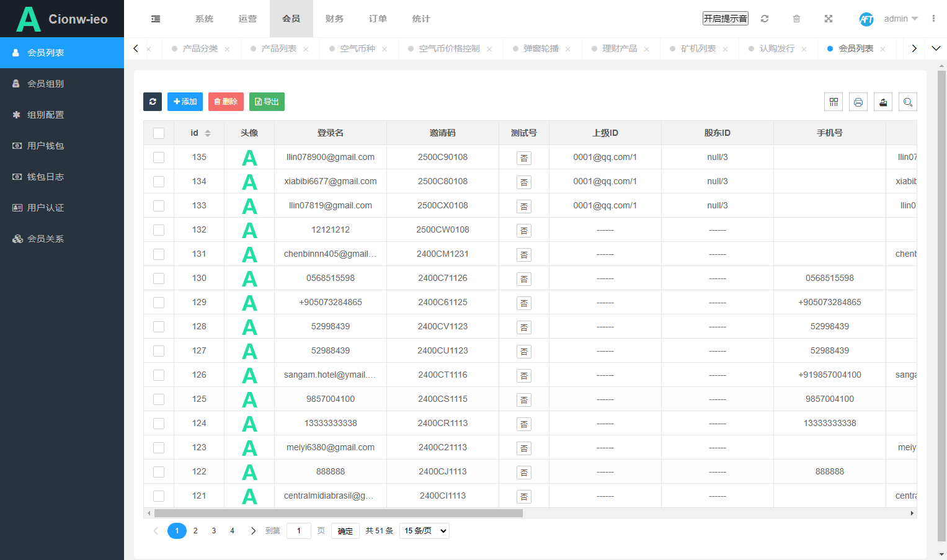947x560 pixels.
Task: Click the dark table refresh button
Action: pos(153,102)
